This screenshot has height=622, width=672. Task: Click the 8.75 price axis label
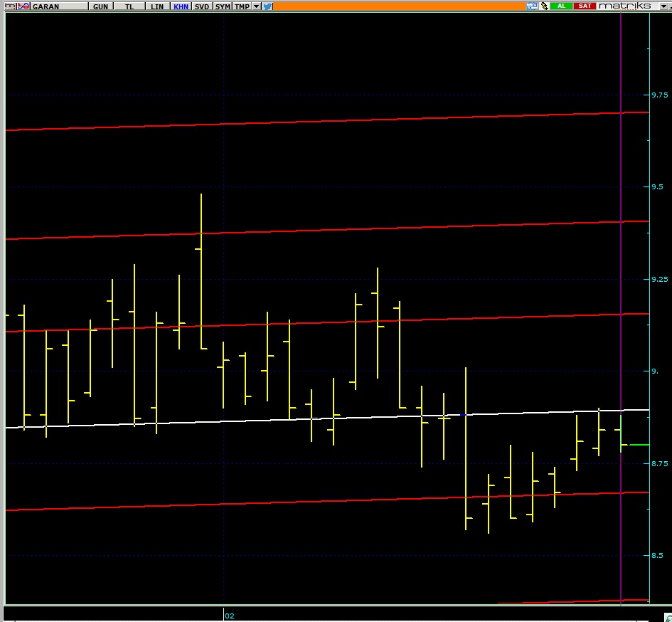660,463
